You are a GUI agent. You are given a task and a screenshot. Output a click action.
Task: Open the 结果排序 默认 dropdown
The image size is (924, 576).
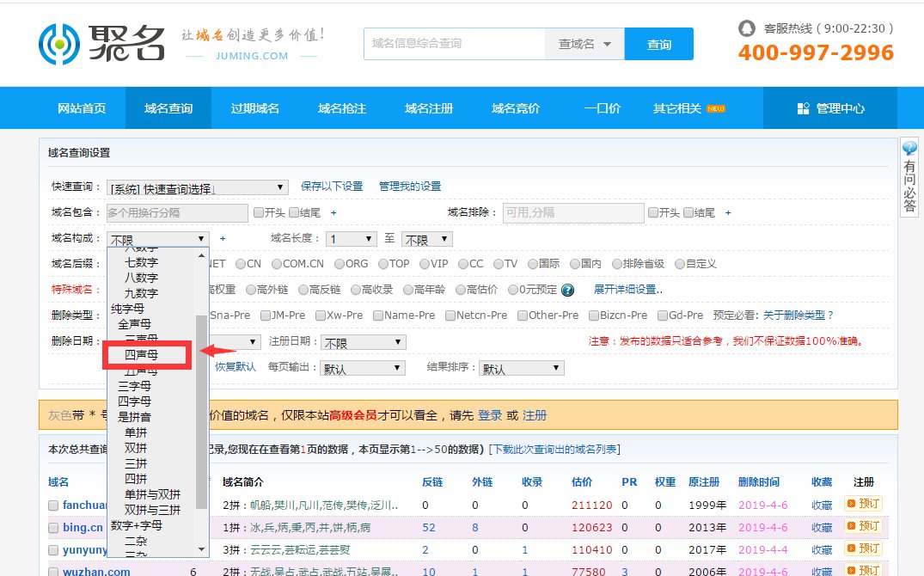pos(520,367)
